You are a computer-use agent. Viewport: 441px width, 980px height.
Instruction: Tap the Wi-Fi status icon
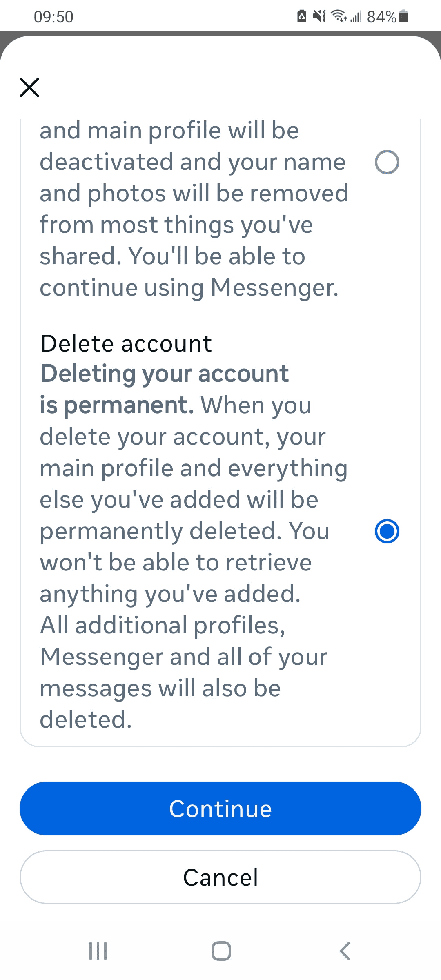[339, 16]
